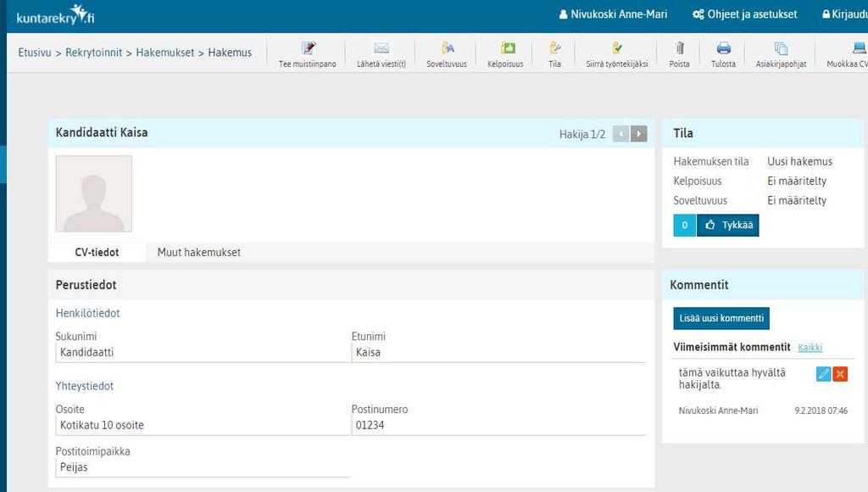Navigate to Rekrytoinnit breadcrumb
The image size is (868, 492).
click(x=93, y=53)
